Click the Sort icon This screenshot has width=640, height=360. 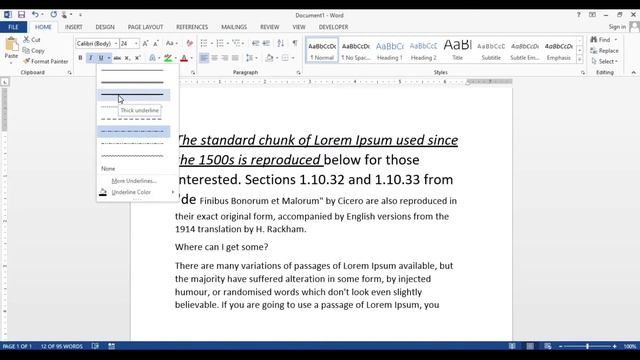[x=281, y=43]
